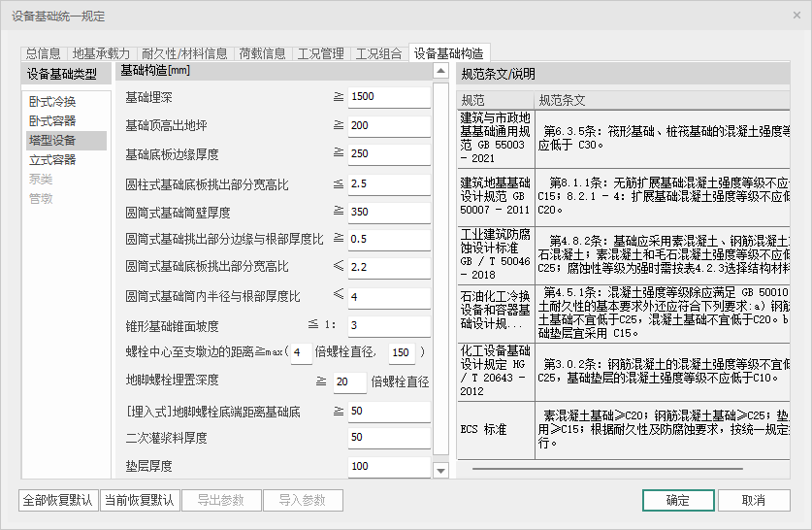Screen dimensions: 812x530
Task: Confirm settings with 确定 button
Action: coord(677,501)
